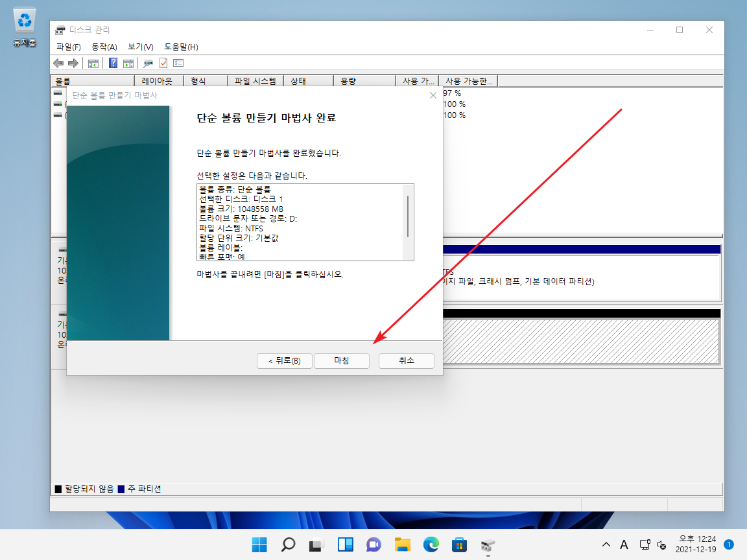747x560 pixels.
Task: Click the back arrow toolbar icon
Action: pyautogui.click(x=58, y=63)
